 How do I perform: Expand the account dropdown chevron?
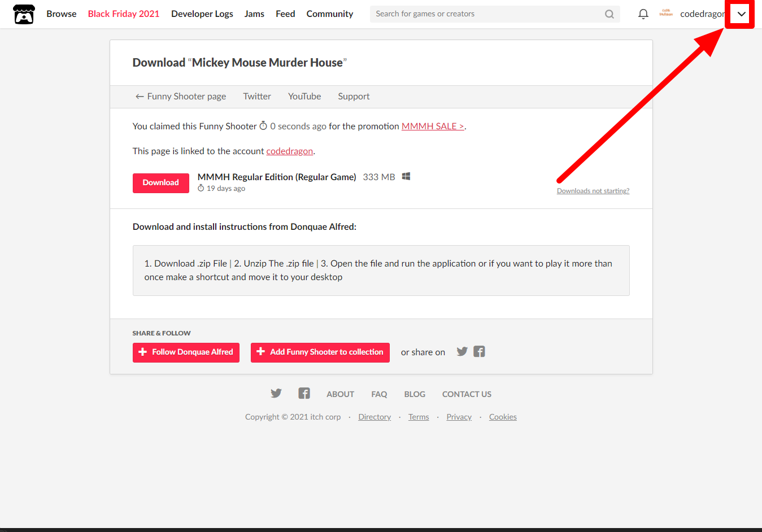point(741,14)
